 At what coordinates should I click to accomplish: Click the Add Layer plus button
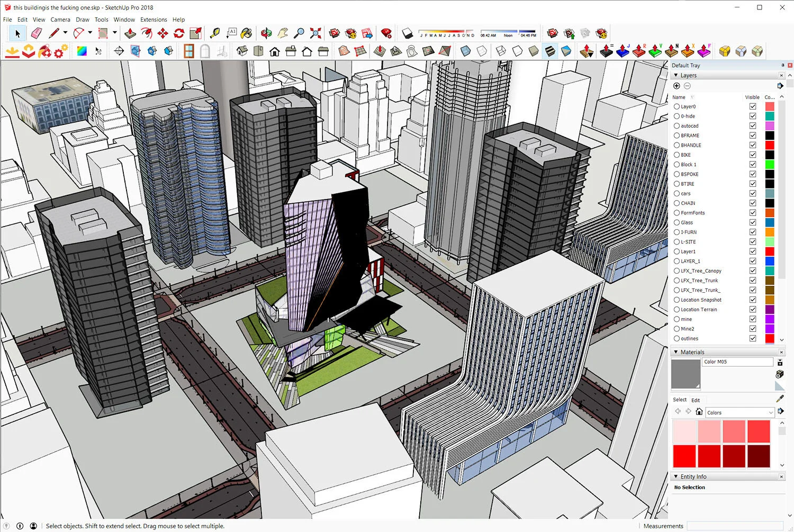coord(676,86)
